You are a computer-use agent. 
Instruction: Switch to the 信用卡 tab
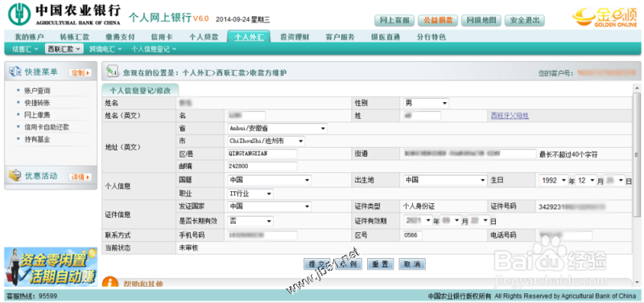click(162, 37)
